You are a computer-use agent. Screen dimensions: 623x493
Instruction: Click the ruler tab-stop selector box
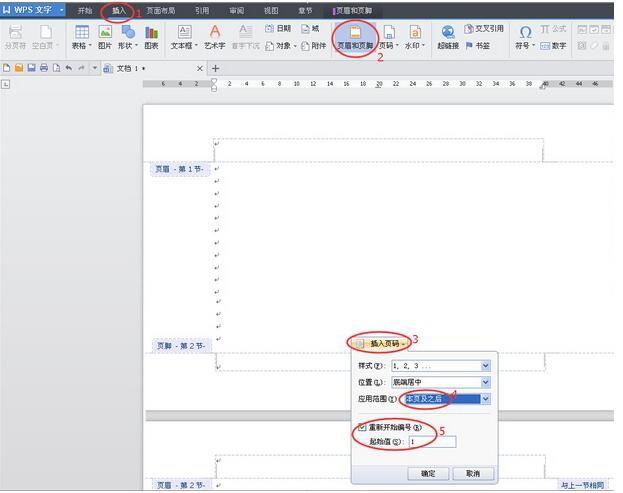click(6, 84)
